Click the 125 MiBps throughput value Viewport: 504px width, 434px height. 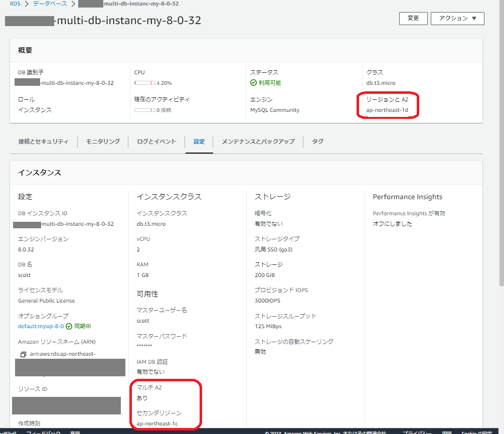point(268,326)
